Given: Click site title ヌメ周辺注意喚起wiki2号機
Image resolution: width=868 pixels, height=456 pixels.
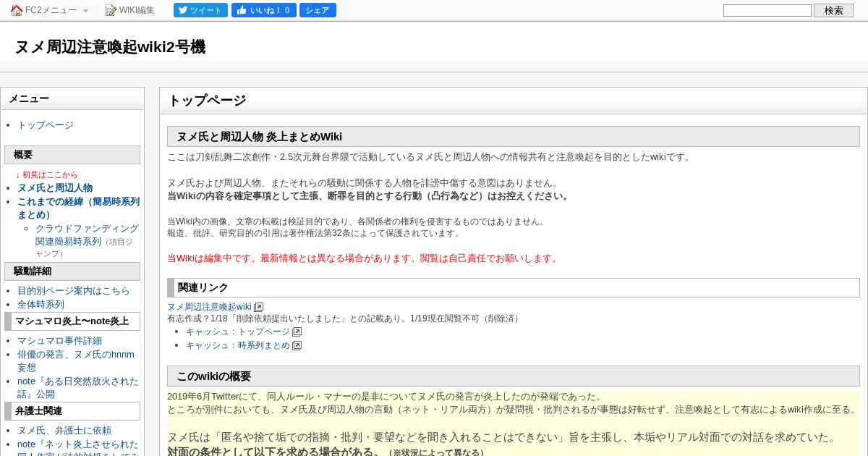Looking at the screenshot, I should [x=110, y=47].
